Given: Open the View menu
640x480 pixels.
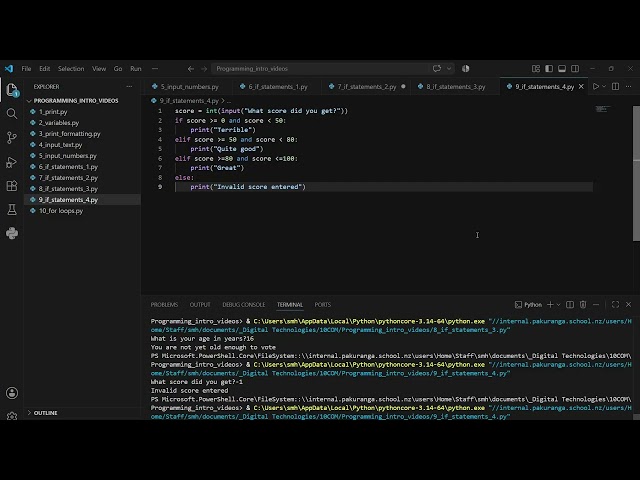Looking at the screenshot, I should coord(99,69).
